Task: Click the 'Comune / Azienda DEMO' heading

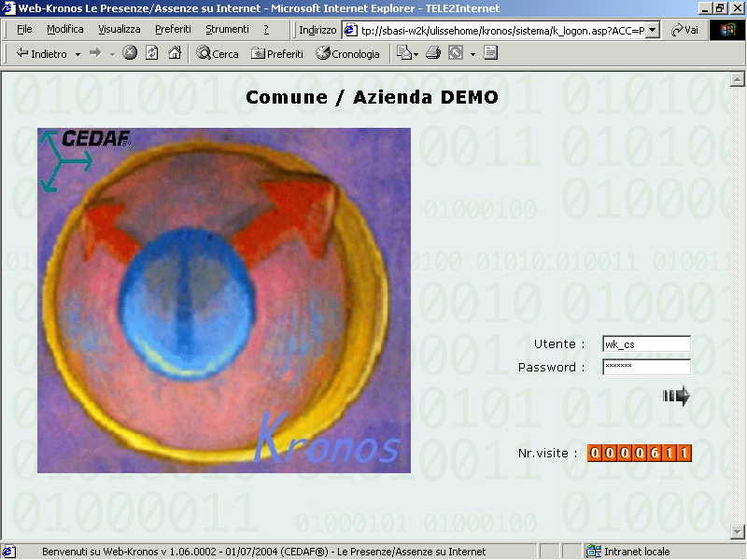Action: 372,97
